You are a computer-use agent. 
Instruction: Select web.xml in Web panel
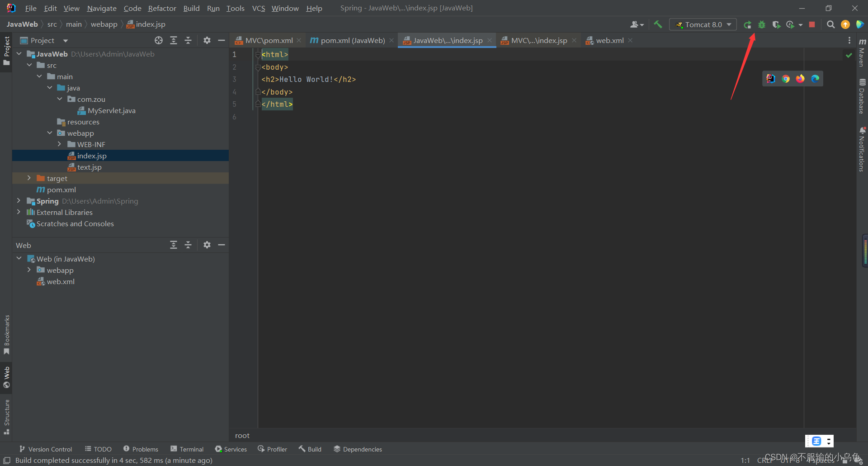click(61, 281)
